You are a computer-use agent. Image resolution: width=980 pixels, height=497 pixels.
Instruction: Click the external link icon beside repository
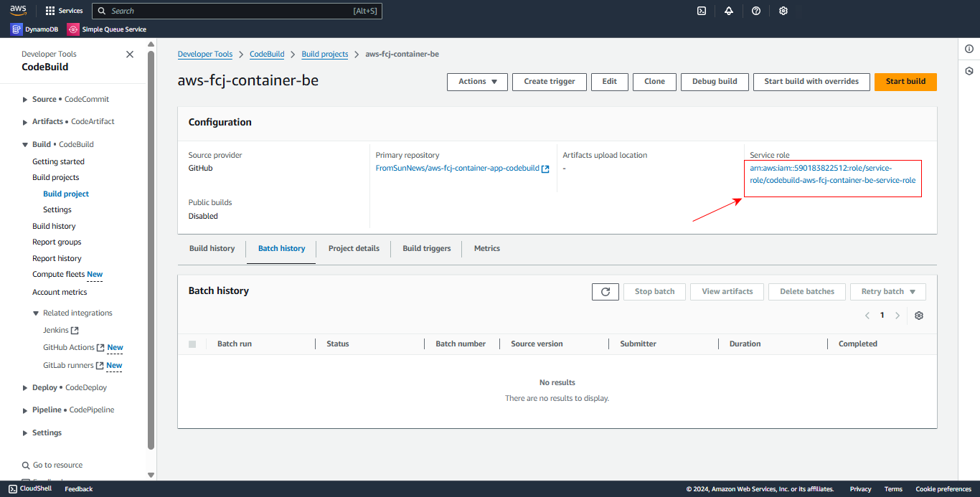(545, 169)
